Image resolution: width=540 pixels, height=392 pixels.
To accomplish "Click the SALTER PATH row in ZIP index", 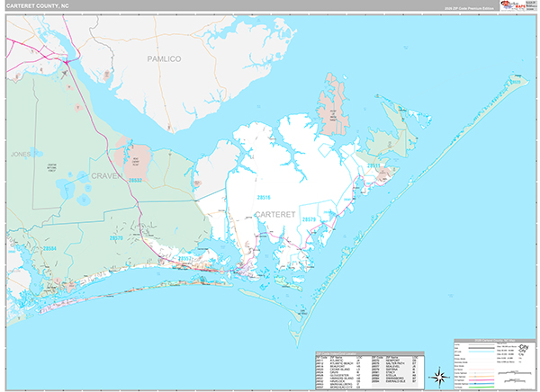I will click(x=395, y=363).
